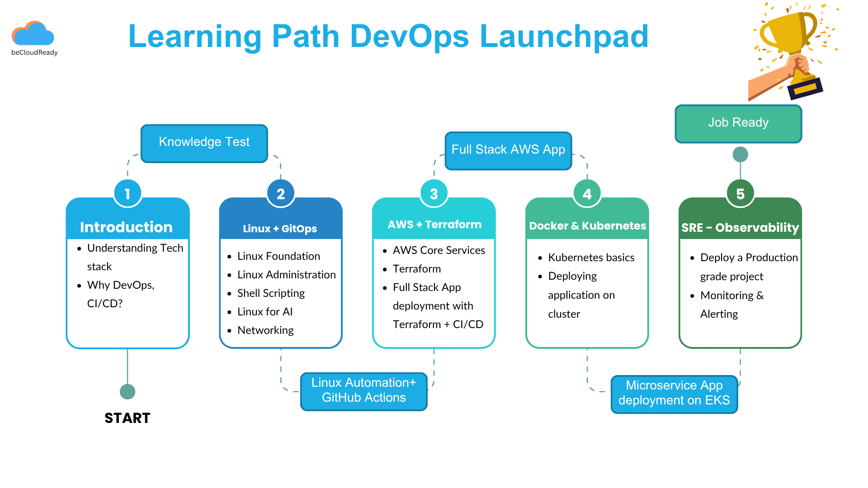Screen dimensions: 868x488
Task: Click the dot under the Job Ready box
Action: click(x=740, y=154)
